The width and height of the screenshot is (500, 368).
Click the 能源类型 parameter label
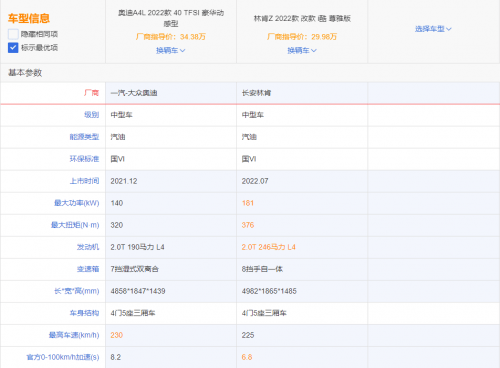84,137
